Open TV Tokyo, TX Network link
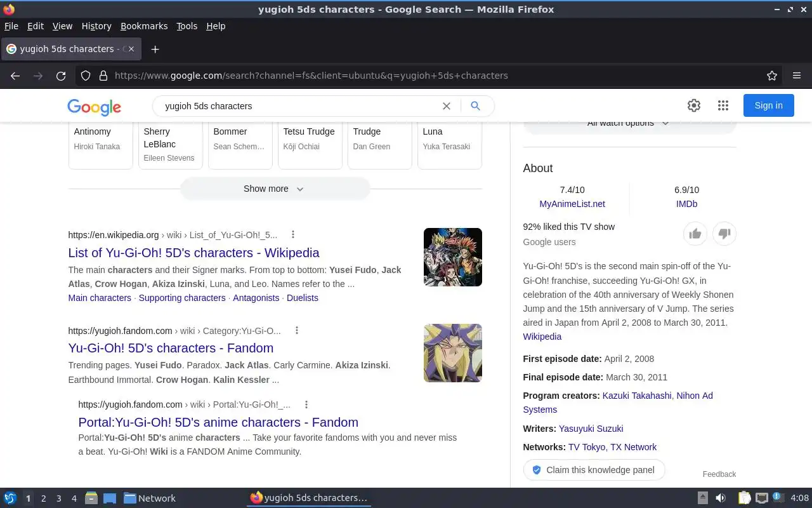 (612, 447)
